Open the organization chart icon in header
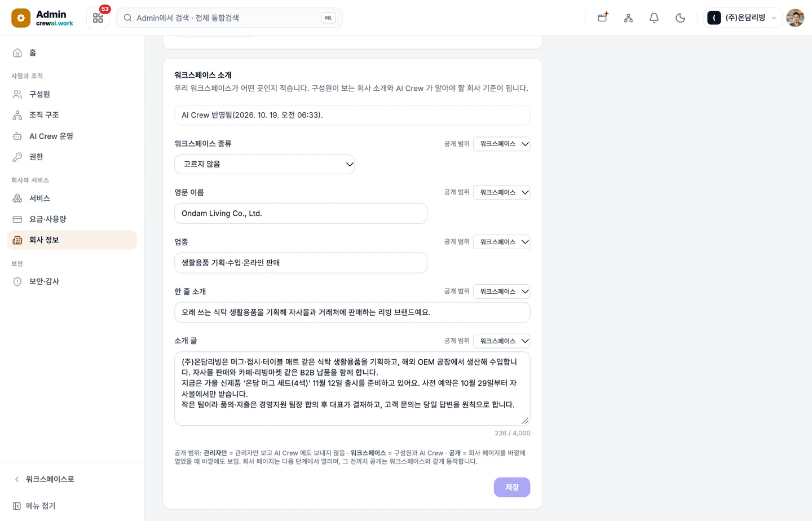The height and width of the screenshot is (521, 812). pos(628,18)
